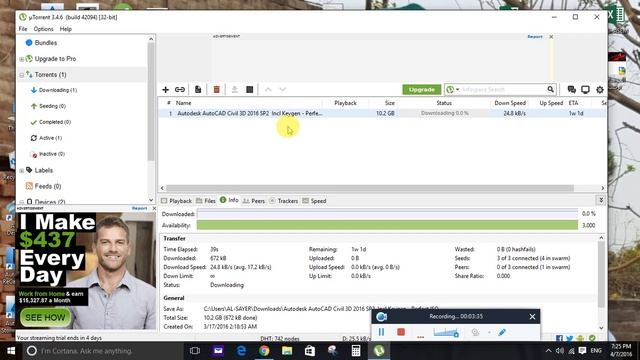This screenshot has width=640, height=360.
Task: Switch to the Files tab
Action: 206,201
